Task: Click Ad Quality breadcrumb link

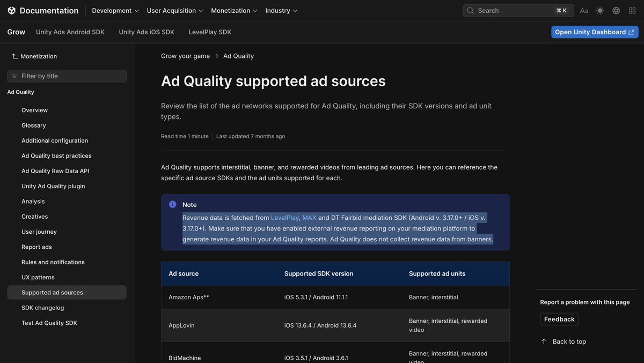Action: pyautogui.click(x=239, y=56)
